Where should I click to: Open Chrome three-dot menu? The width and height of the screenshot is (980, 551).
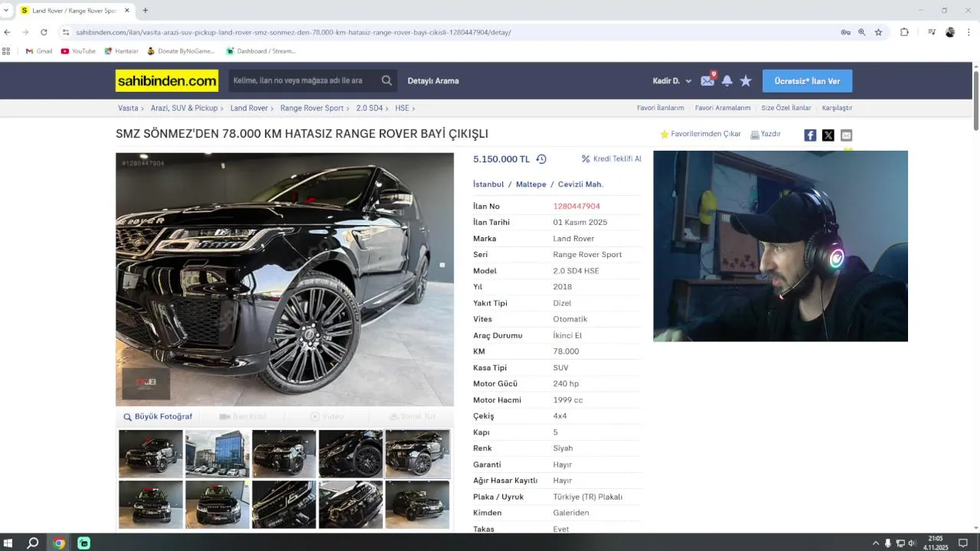pyautogui.click(x=969, y=32)
